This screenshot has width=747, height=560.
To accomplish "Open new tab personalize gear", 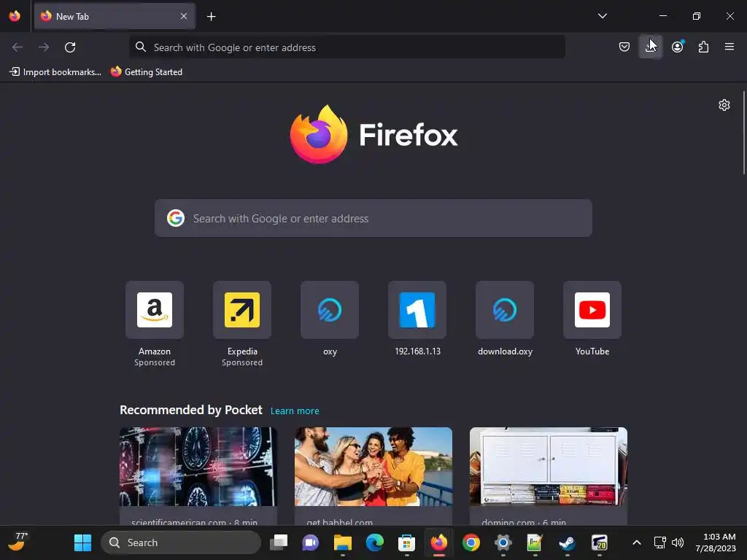I will [724, 105].
